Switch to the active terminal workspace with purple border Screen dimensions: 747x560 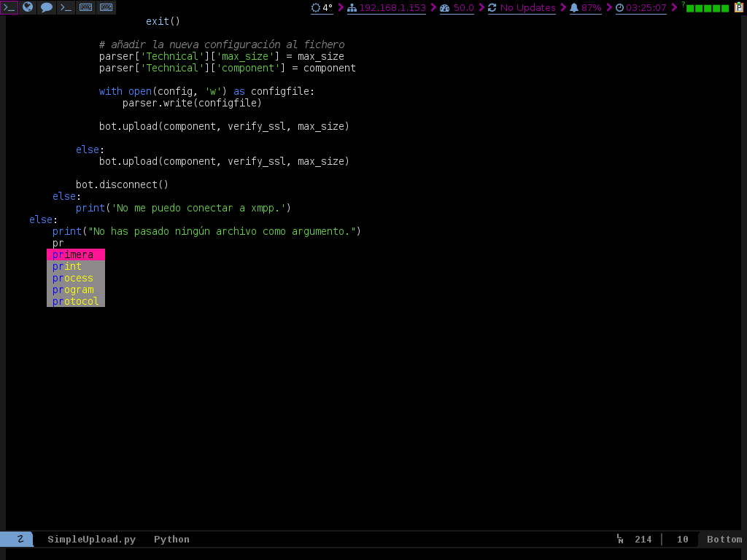tap(9, 7)
